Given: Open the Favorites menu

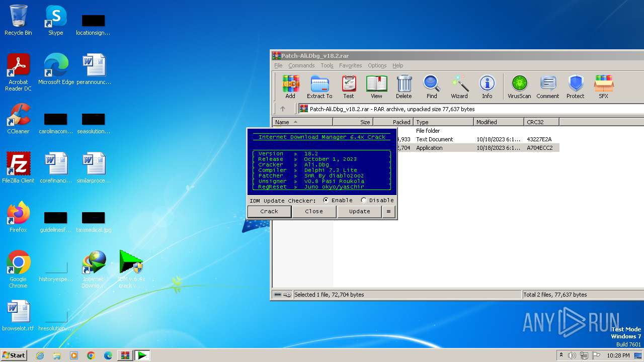Looking at the screenshot, I should (350, 65).
